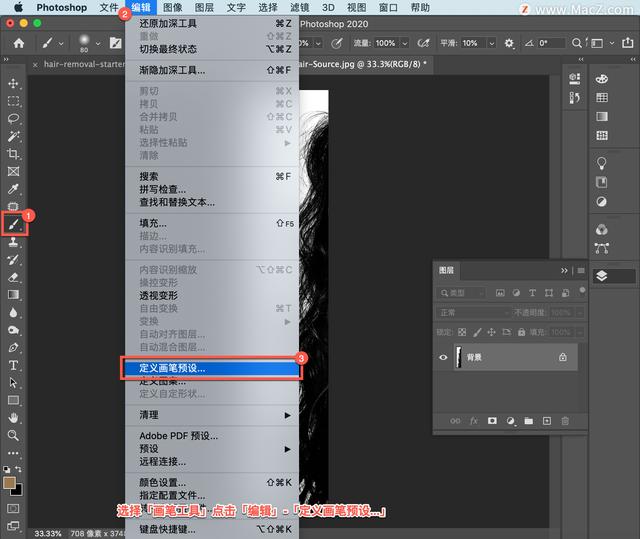Select the Blur tool

coord(13,313)
